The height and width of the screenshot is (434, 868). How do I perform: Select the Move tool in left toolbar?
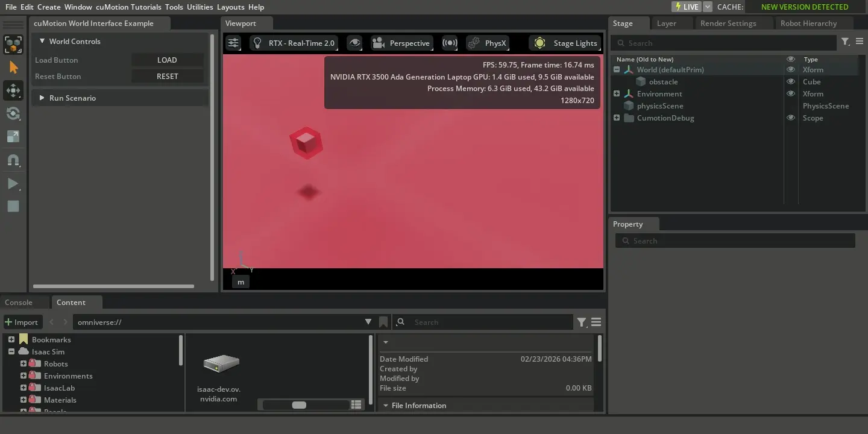click(x=13, y=90)
